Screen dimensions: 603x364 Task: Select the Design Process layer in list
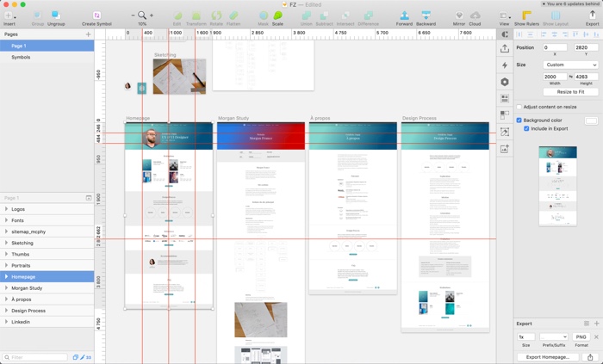28,311
